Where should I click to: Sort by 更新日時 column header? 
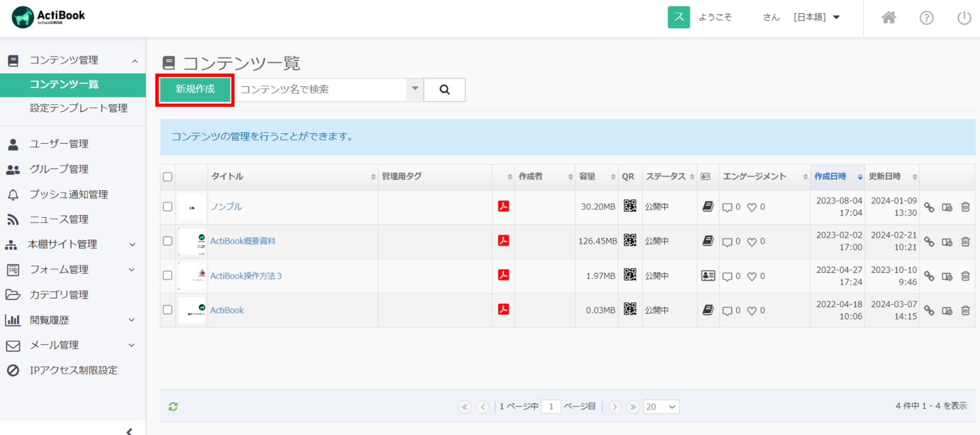892,177
